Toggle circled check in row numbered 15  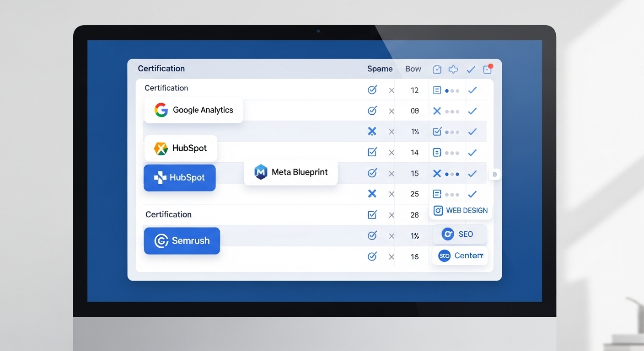pyautogui.click(x=372, y=173)
